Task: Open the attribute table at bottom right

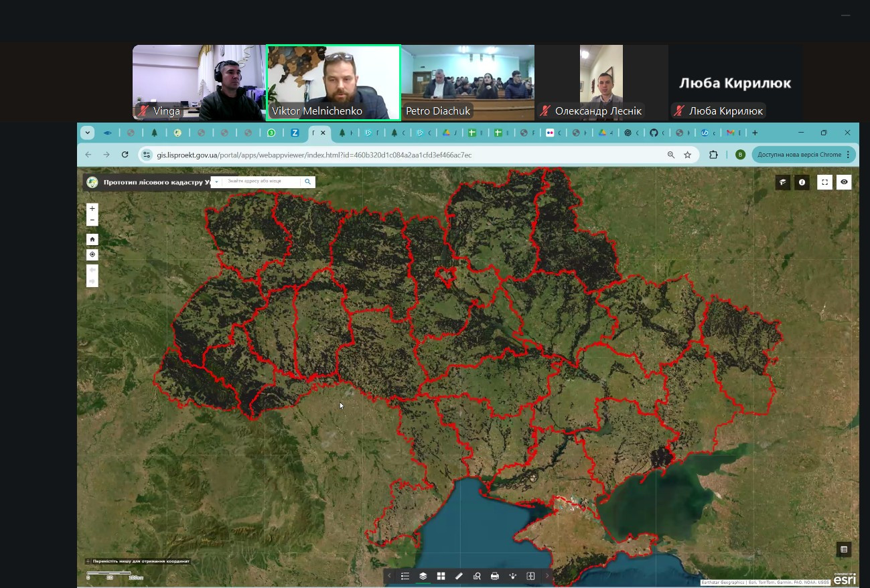Action: point(844,550)
